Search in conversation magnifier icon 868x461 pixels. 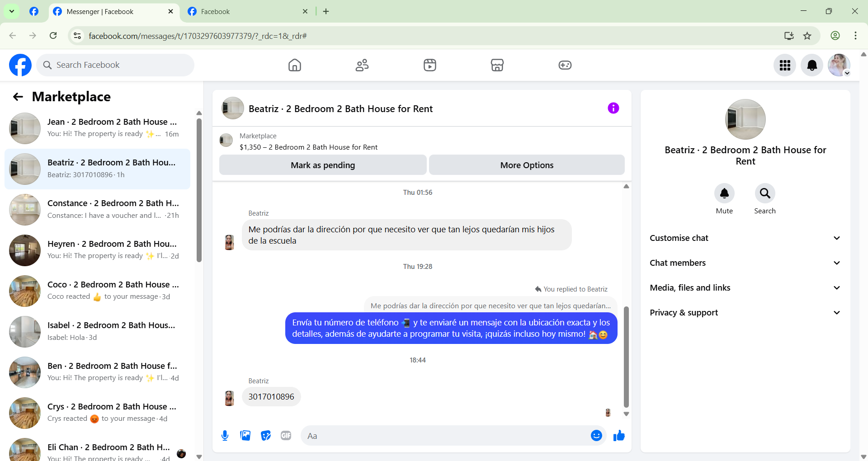pos(765,193)
